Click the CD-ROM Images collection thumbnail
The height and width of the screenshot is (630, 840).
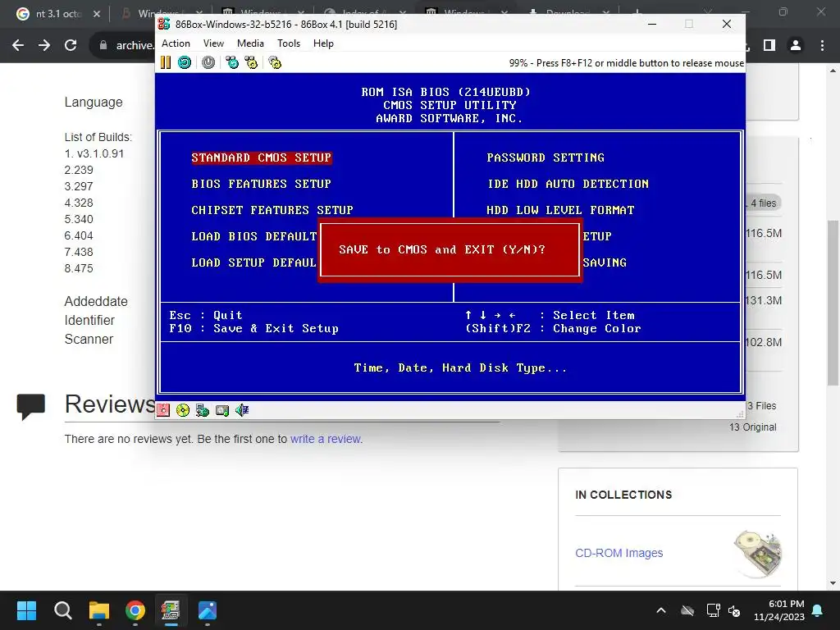pyautogui.click(x=757, y=554)
